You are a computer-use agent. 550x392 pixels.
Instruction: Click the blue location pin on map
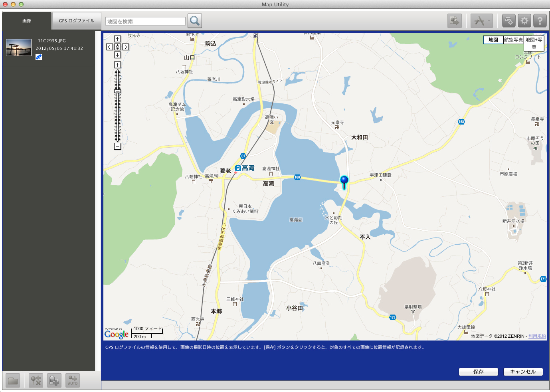[344, 182]
